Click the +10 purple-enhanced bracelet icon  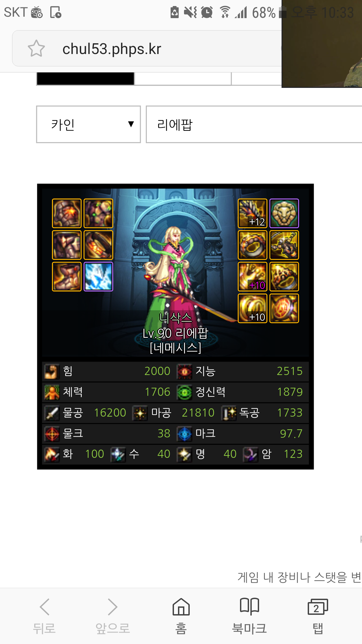click(x=252, y=276)
